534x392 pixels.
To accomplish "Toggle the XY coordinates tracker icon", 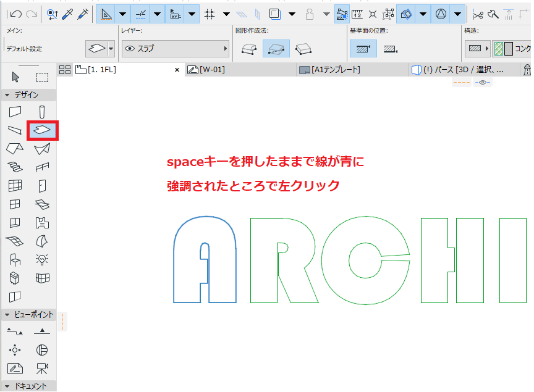I will 175,14.
